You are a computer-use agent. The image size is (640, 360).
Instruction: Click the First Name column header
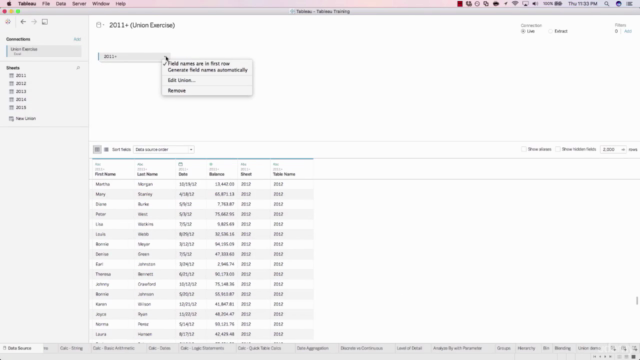click(105, 174)
